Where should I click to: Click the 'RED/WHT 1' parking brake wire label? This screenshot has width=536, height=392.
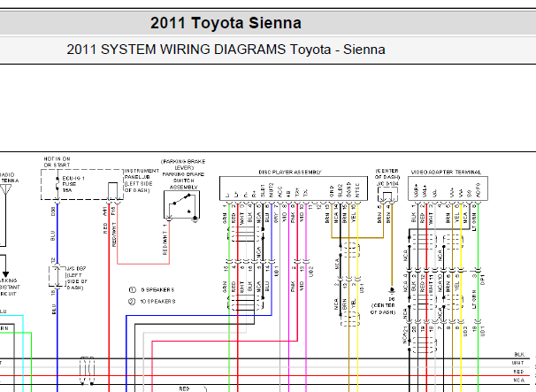click(165, 240)
